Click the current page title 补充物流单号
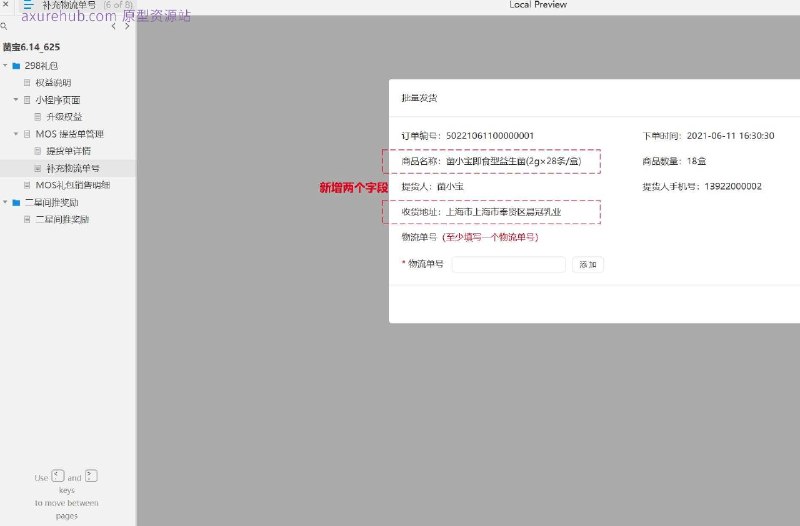The image size is (800, 526). tap(69, 5)
